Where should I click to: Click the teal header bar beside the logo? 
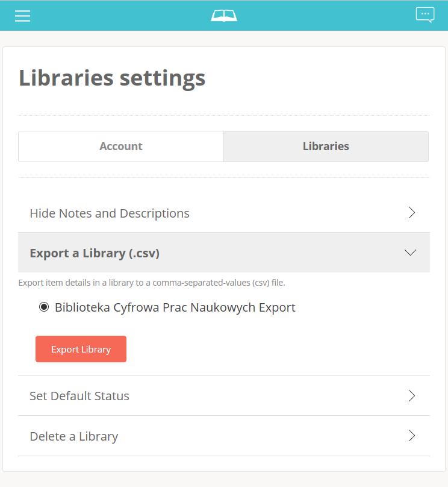(x=326, y=16)
